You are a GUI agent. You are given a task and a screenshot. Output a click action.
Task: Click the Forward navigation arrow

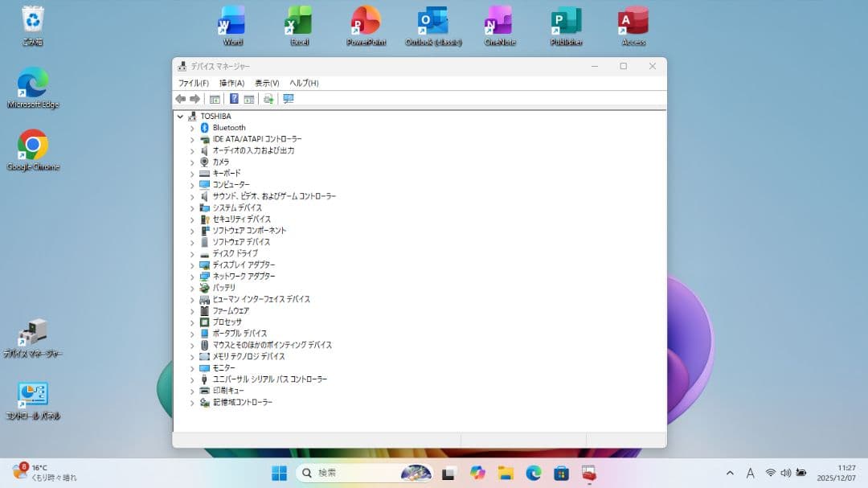point(195,98)
